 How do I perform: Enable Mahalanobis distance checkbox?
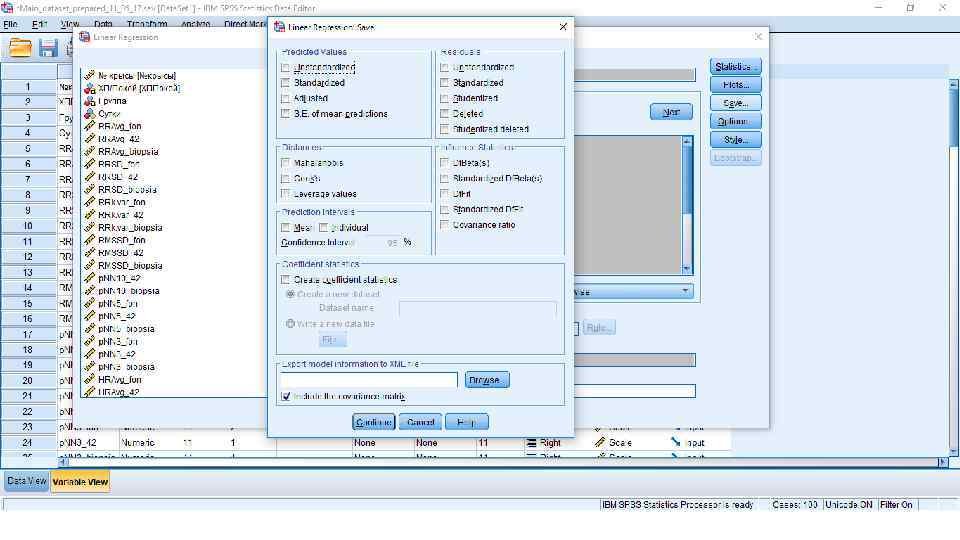[285, 163]
